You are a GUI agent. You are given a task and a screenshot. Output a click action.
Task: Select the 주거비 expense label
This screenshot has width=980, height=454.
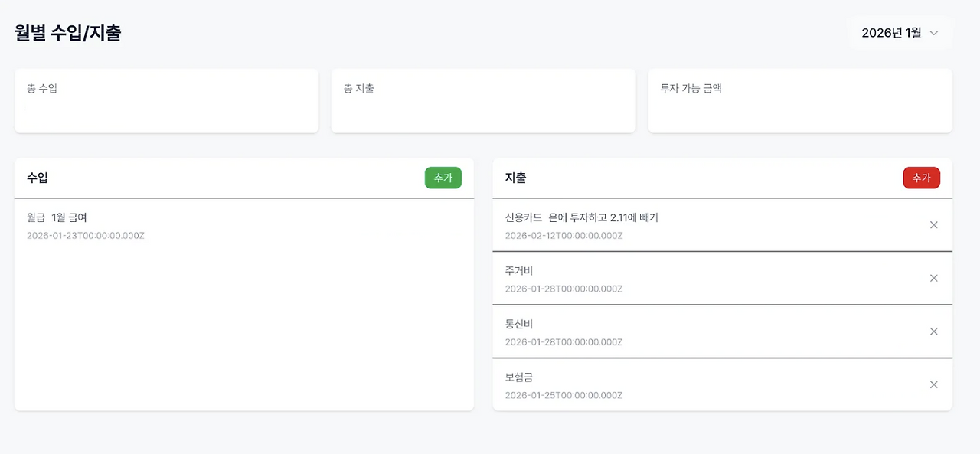coord(519,270)
